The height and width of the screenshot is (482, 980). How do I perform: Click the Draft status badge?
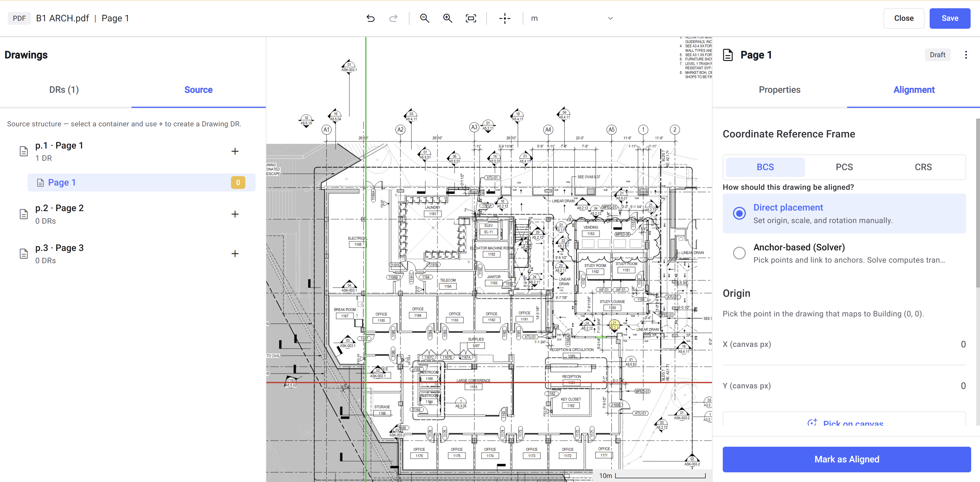pyautogui.click(x=937, y=55)
